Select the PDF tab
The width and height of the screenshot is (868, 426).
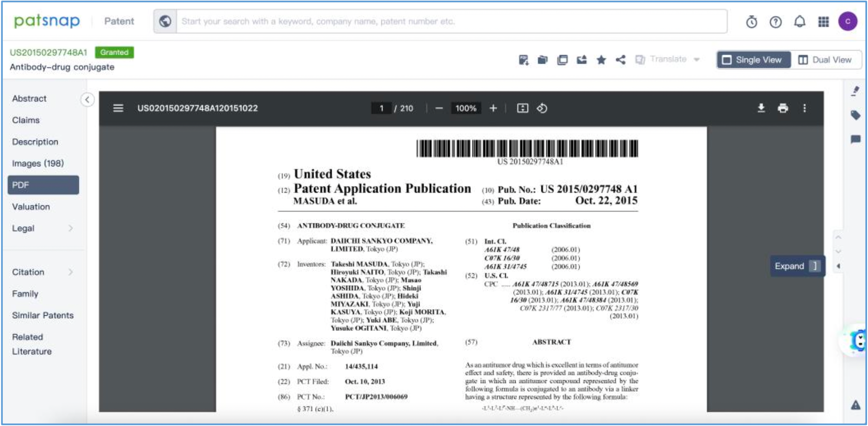(x=43, y=185)
